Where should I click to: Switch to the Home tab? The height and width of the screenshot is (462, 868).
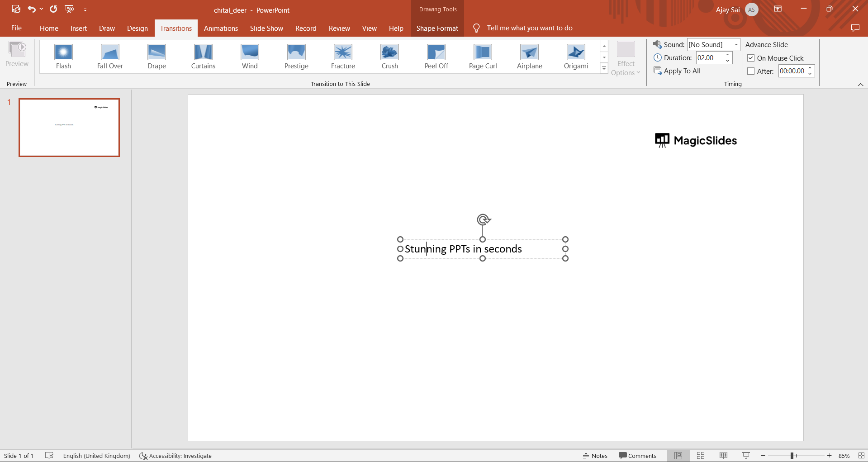49,28
